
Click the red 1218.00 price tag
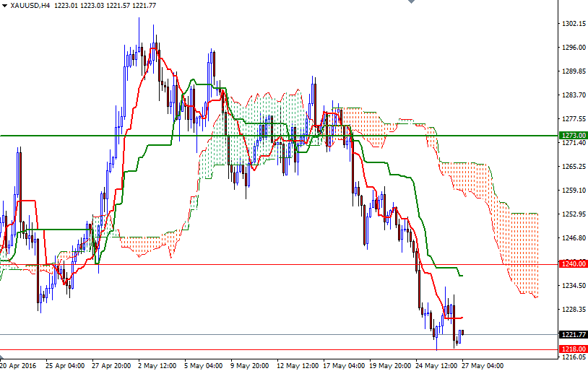[574, 349]
